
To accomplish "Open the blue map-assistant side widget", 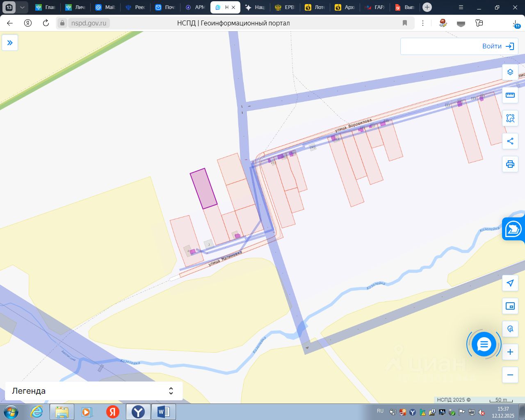I will tap(514, 229).
